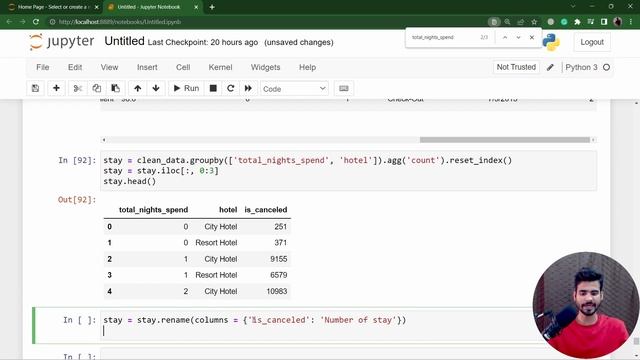Click the browser address bar URL

[120, 22]
